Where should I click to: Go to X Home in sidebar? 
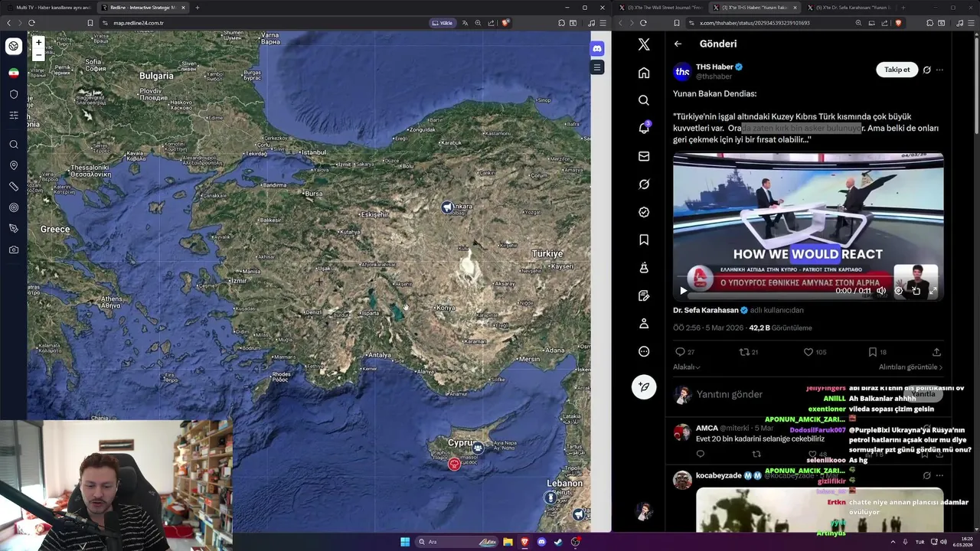[x=644, y=73]
